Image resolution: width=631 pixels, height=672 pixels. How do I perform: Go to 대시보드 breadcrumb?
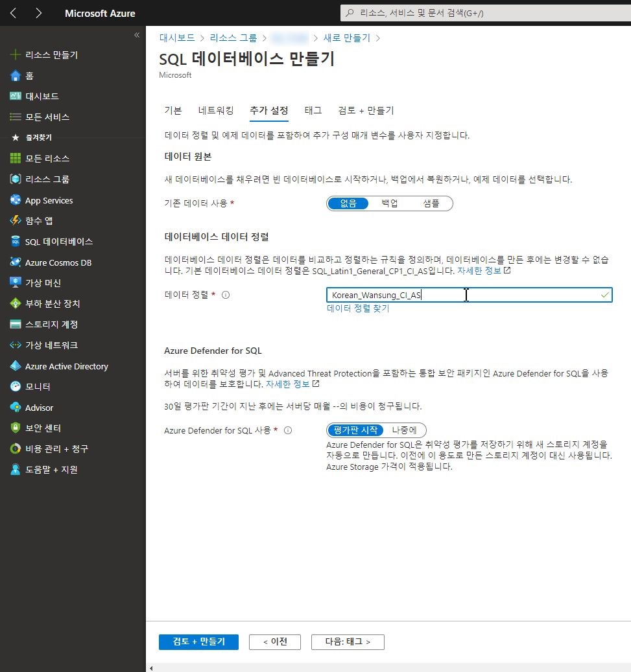(x=177, y=38)
